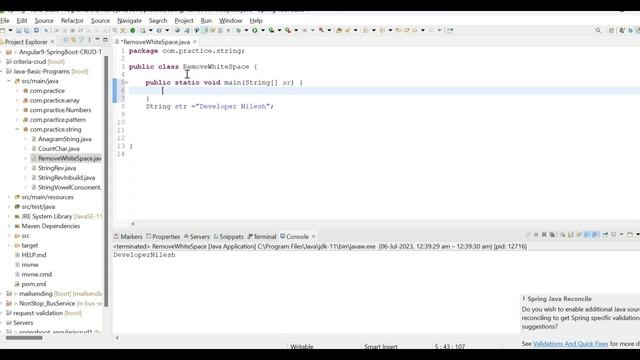Switch to the Terminal tab
Viewport: 640px width, 360px height.
262,237
